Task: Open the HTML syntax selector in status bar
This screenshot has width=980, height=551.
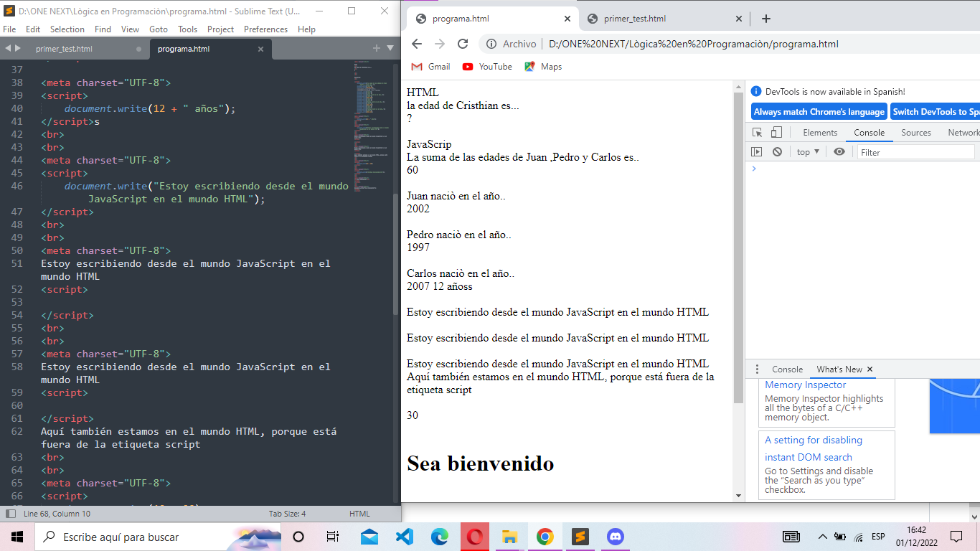Action: coord(359,514)
